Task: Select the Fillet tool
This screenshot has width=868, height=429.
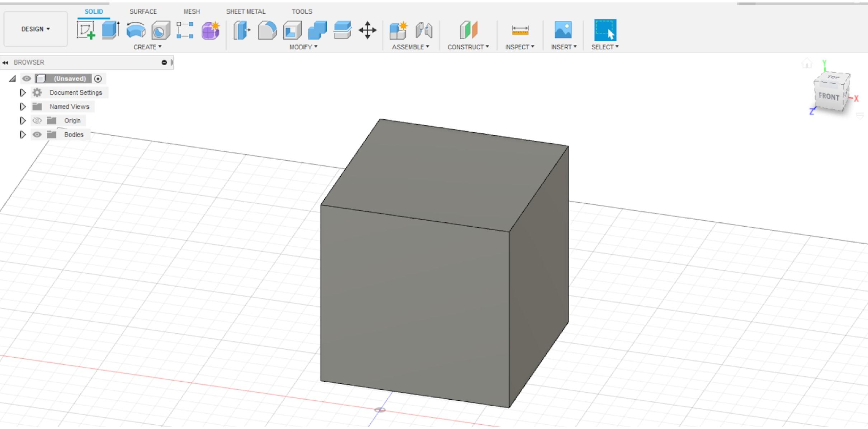Action: 267,30
